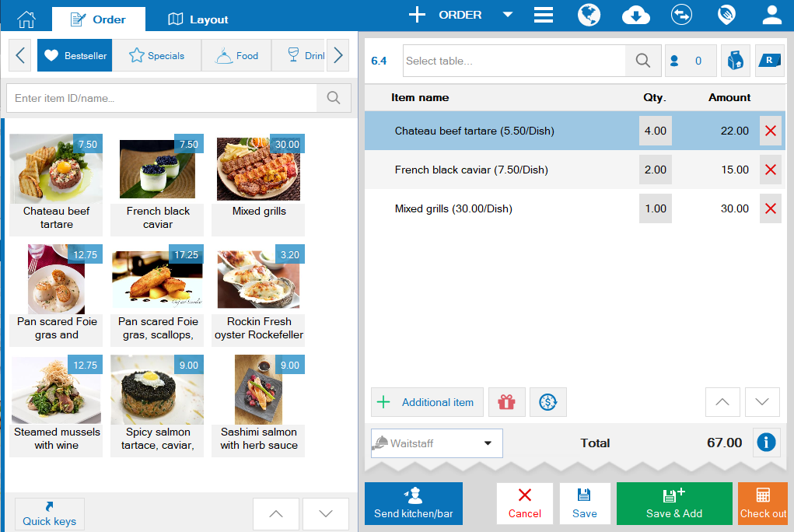The image size is (794, 532).
Task: Add Steamed mussels with wine item
Action: click(x=56, y=405)
